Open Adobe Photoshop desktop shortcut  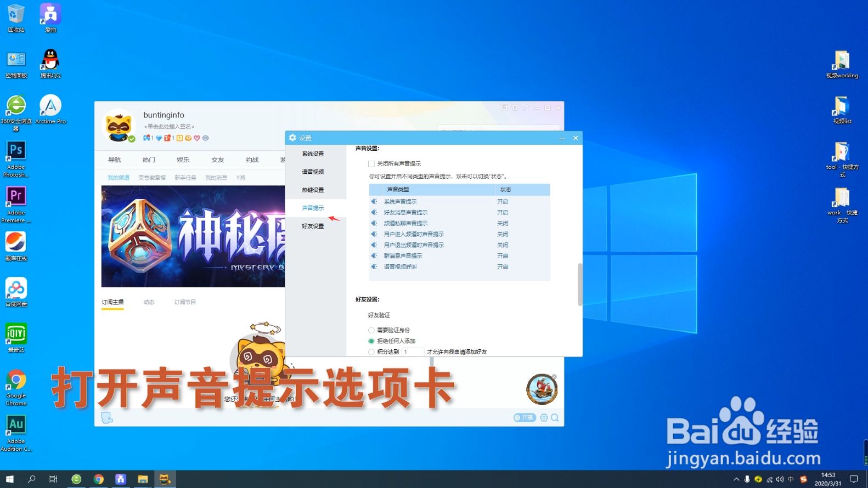tap(16, 159)
